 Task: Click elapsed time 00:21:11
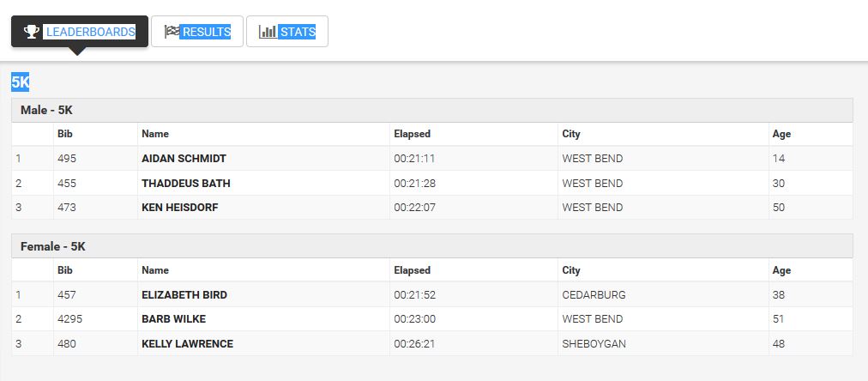tap(414, 159)
